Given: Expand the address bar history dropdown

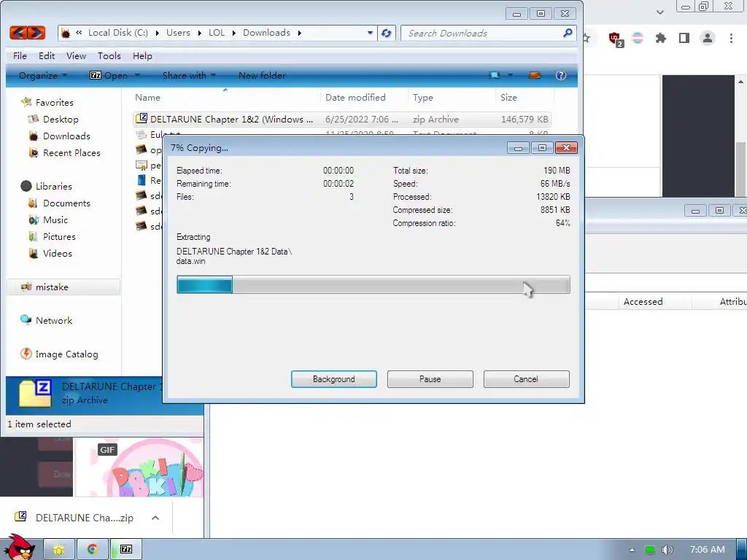Looking at the screenshot, I should [370, 33].
